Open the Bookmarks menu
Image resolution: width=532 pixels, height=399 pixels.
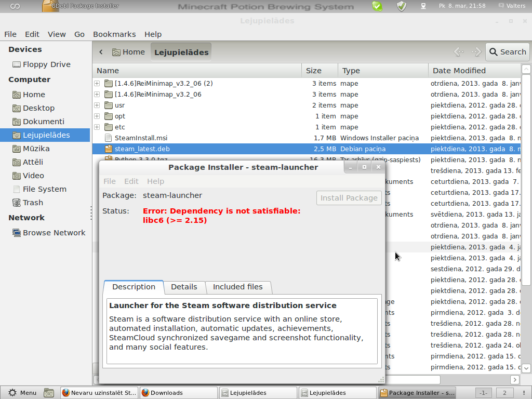click(114, 34)
